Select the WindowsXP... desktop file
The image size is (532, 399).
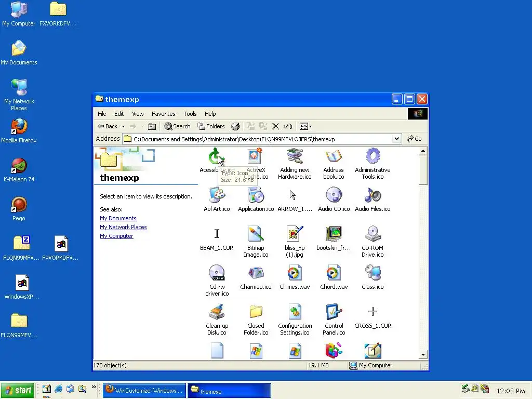22,287
